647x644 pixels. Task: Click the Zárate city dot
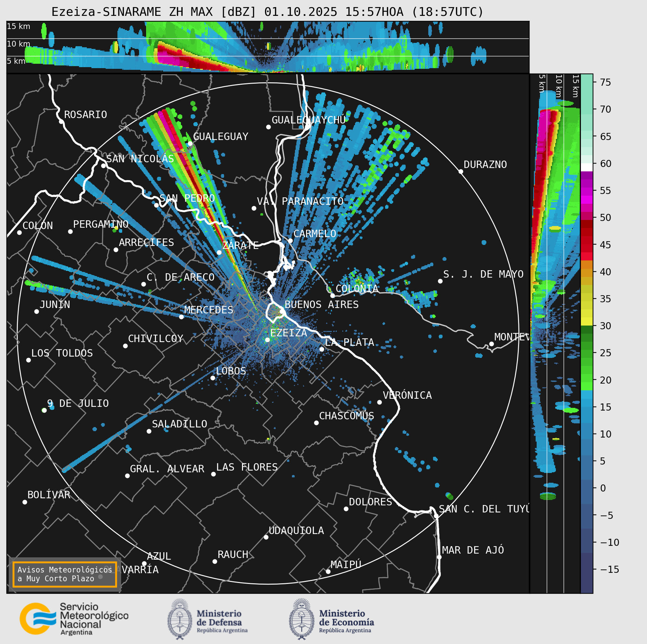click(219, 252)
